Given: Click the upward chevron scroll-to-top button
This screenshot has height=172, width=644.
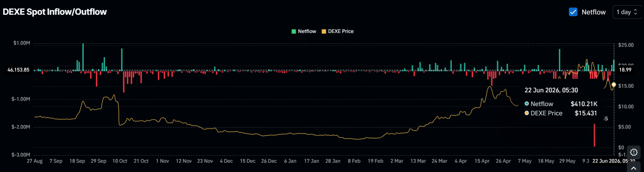Looking at the screenshot, I should tap(634, 168).
